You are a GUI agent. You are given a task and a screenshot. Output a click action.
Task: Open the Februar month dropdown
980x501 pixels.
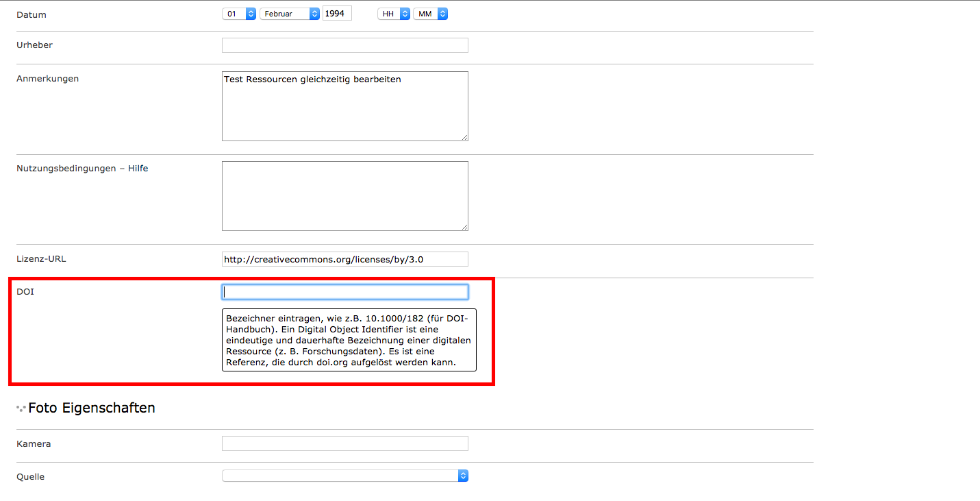[x=290, y=14]
